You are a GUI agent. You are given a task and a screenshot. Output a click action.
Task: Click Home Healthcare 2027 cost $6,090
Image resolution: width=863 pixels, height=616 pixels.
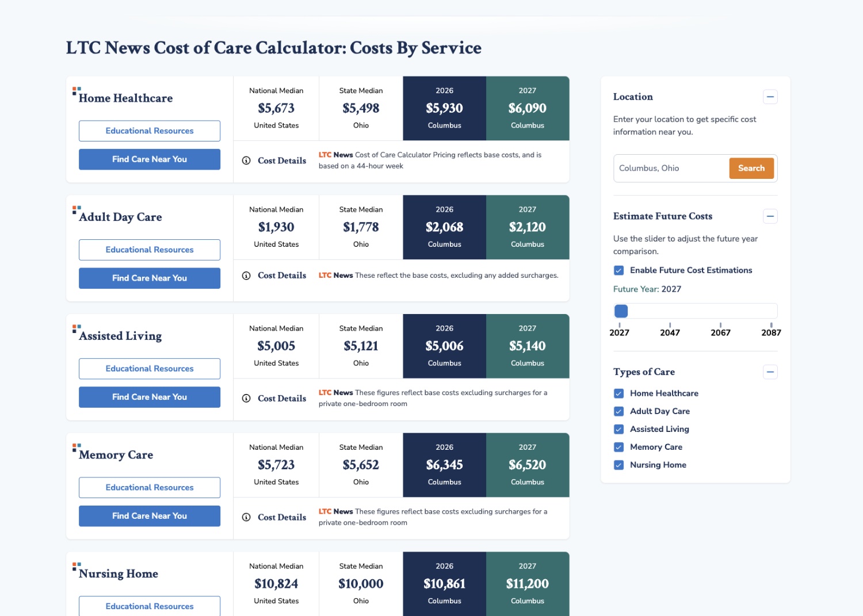point(528,108)
